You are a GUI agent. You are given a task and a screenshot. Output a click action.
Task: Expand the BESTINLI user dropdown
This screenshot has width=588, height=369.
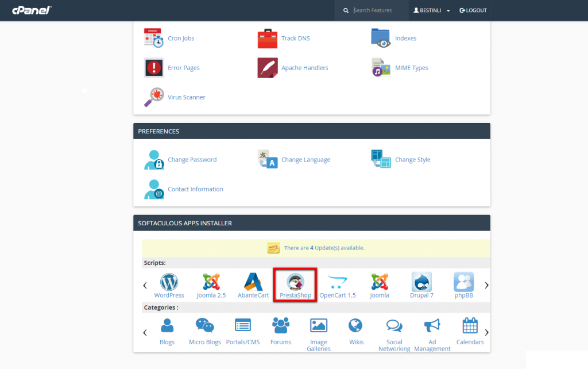431,10
